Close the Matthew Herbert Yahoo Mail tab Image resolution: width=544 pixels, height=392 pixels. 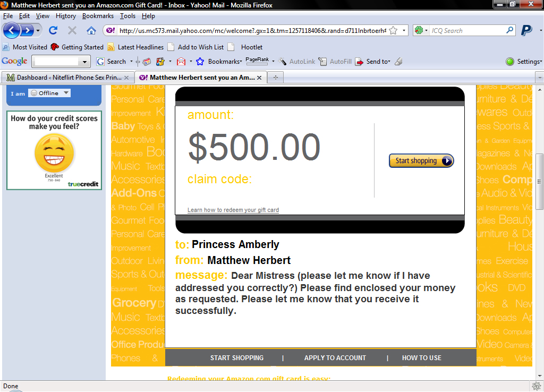coord(259,78)
